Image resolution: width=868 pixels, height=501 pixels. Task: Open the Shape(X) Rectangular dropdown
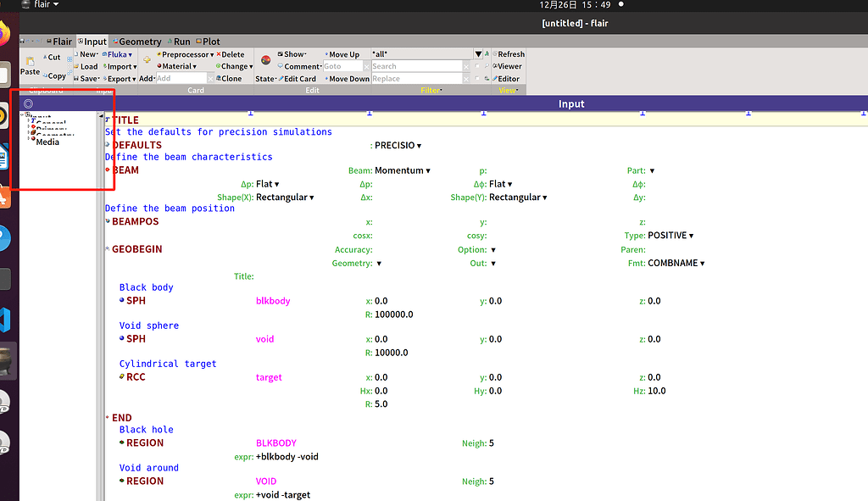[x=285, y=197]
